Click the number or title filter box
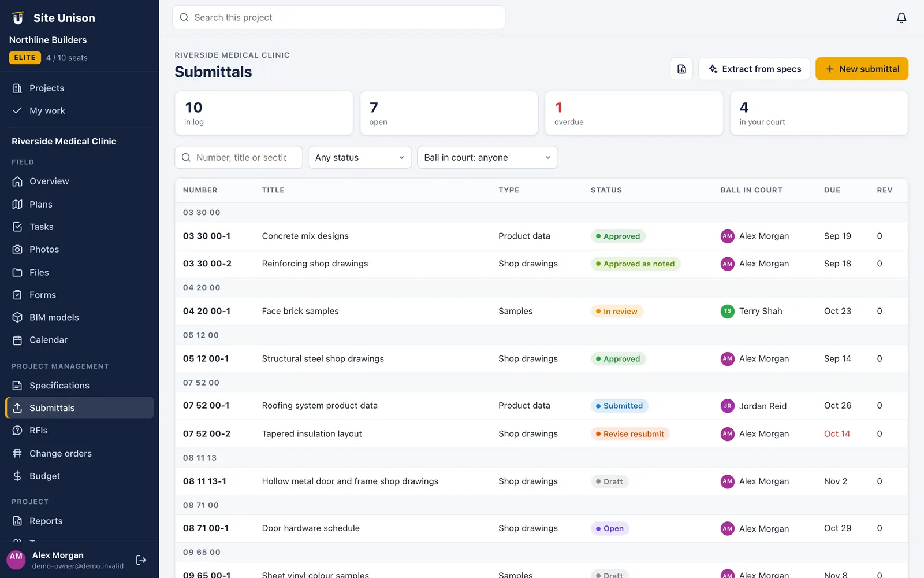Viewport: 924px width, 578px height. [239, 157]
